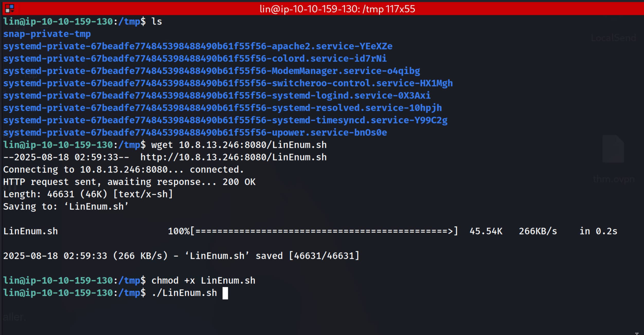Click the systemd-timesyncd.service directory entry
The height and width of the screenshot is (335, 644).
click(x=225, y=120)
